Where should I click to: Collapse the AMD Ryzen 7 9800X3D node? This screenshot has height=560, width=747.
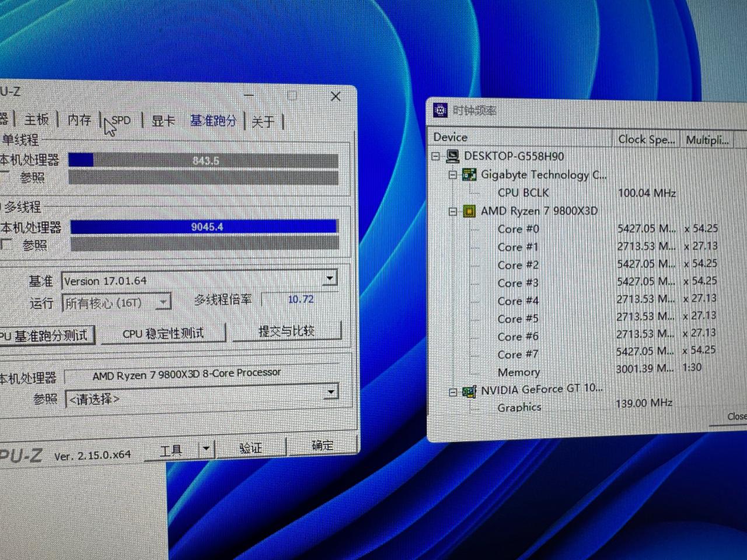453,211
